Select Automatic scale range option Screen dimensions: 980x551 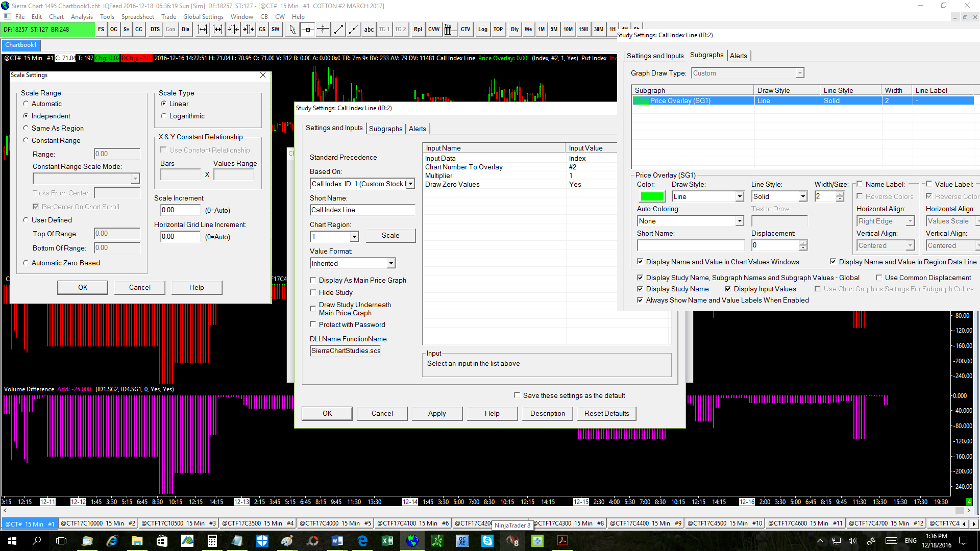[26, 104]
